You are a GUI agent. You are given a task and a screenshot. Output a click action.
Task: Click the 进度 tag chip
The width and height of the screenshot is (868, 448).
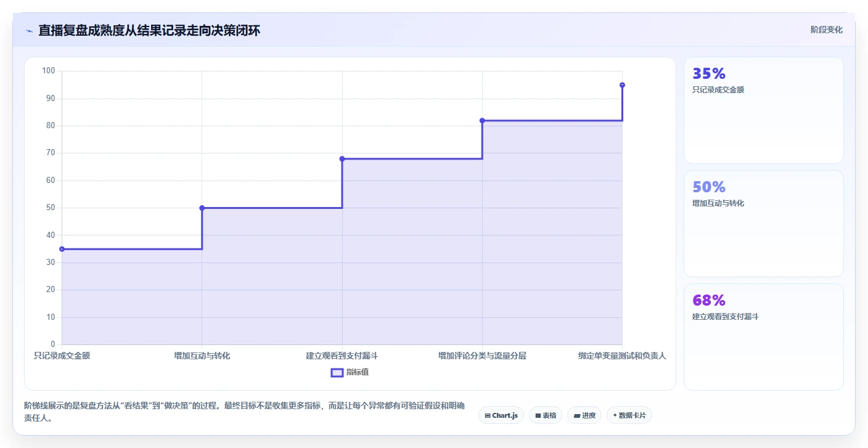click(584, 415)
